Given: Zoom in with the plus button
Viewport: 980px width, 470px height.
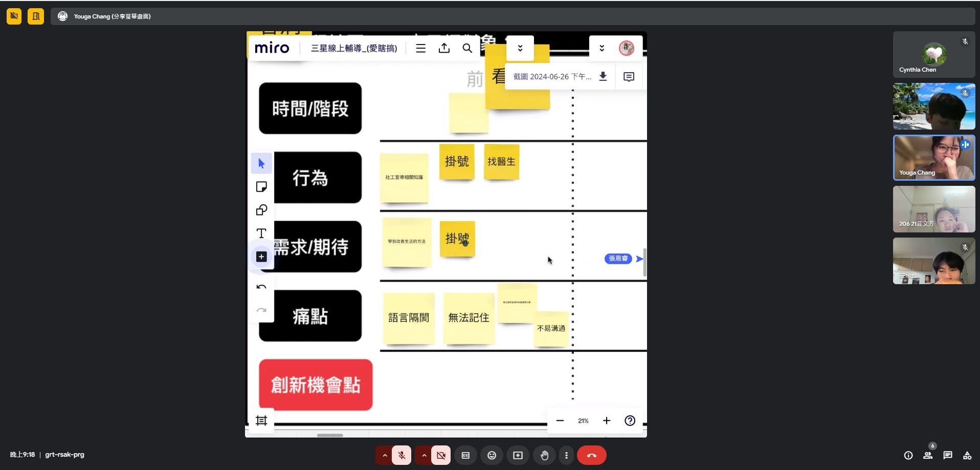Looking at the screenshot, I should tap(607, 420).
